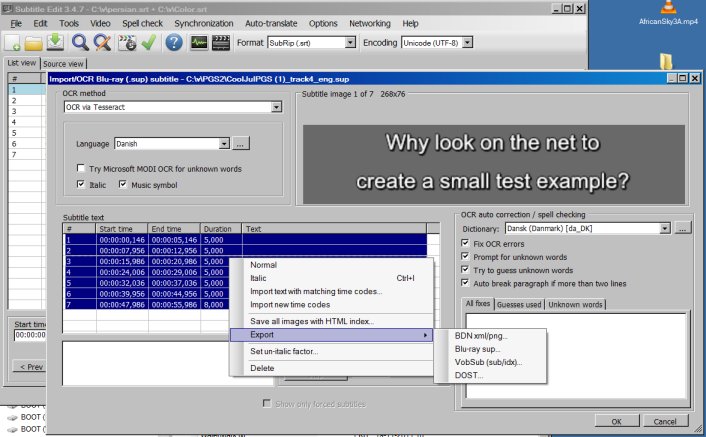The width and height of the screenshot is (706, 437).
Task: Click the browse button next to Dictionary
Action: click(682, 229)
